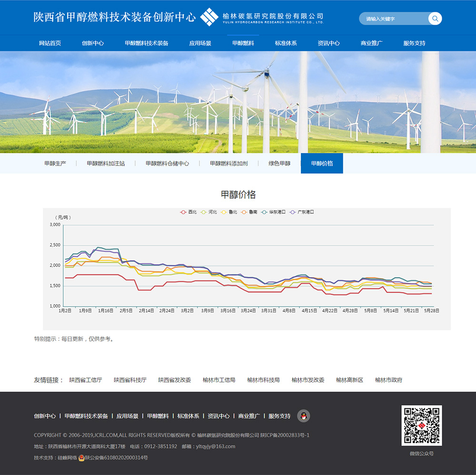Toggle the 河北 legend entry

coord(208,212)
